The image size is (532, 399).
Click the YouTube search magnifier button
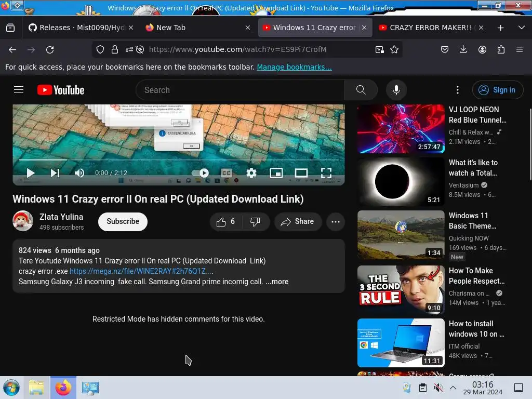click(361, 90)
